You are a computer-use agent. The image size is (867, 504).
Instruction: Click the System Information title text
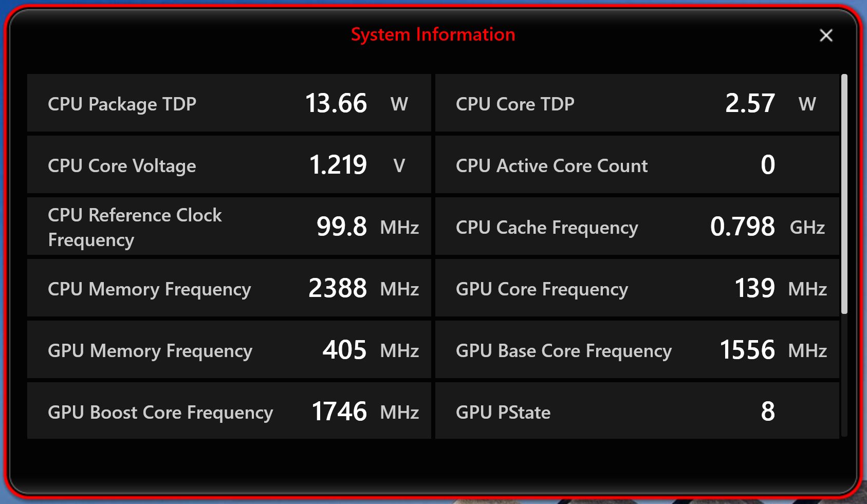433,34
